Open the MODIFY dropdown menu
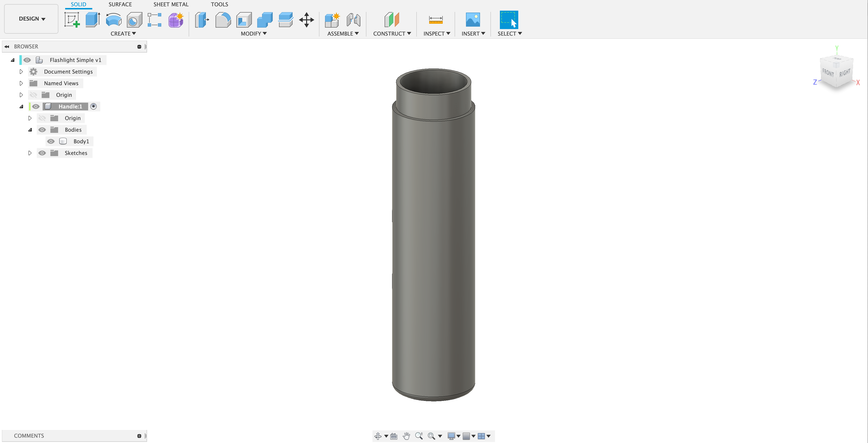 click(x=254, y=34)
